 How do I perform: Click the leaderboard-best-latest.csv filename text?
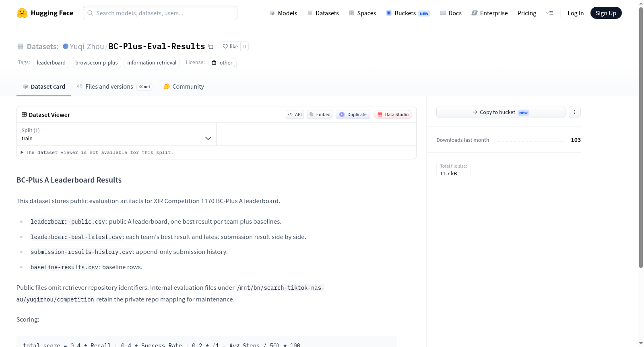[x=76, y=237]
